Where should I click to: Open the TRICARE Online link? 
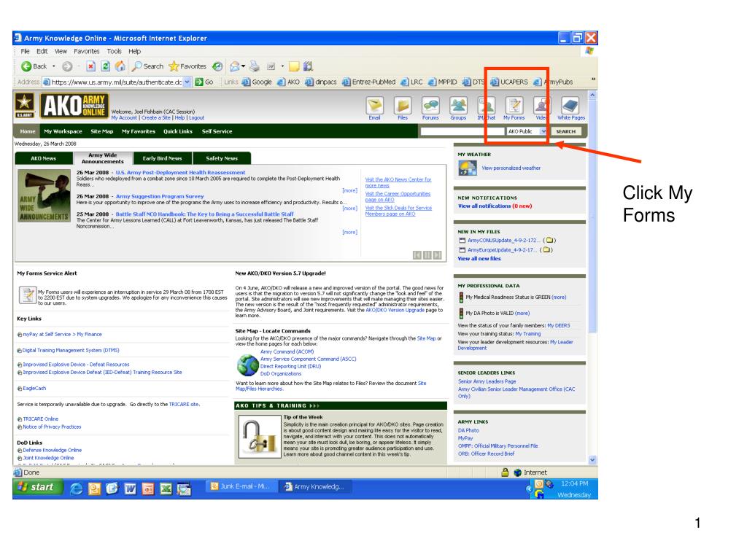(41, 419)
